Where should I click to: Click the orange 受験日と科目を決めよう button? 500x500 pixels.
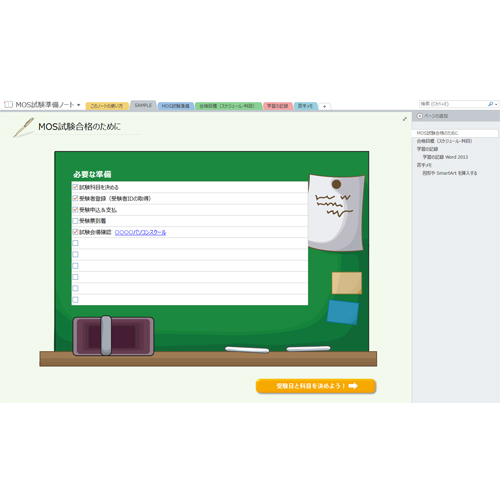pos(316,386)
